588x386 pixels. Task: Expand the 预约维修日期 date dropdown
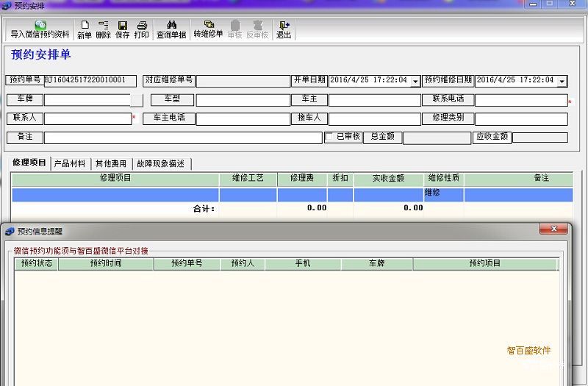pos(562,81)
